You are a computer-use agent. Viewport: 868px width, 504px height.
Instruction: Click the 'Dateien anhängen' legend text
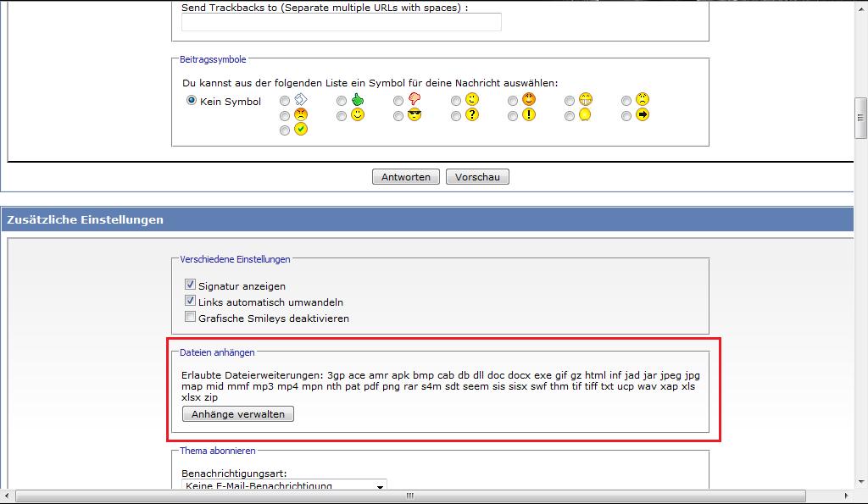point(217,353)
